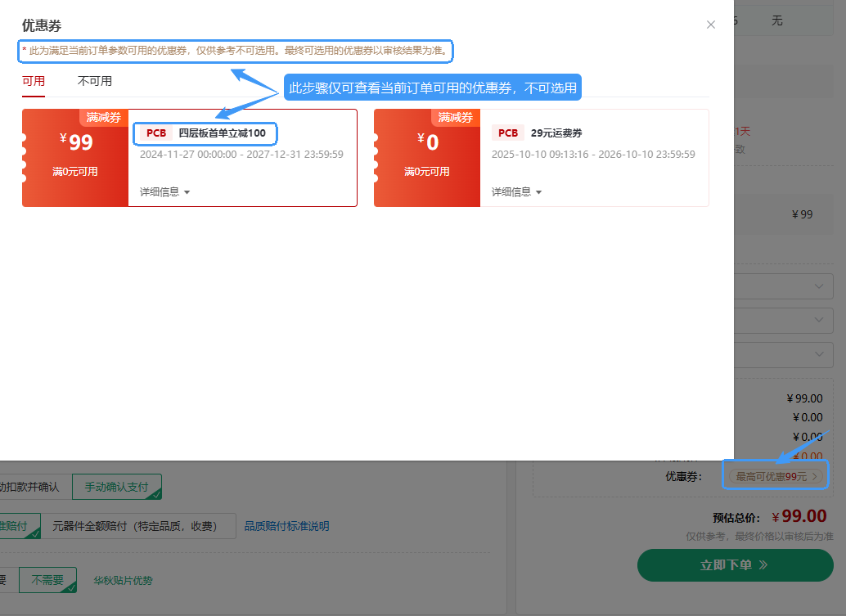Open the 不可用 coupons tab

click(95, 81)
